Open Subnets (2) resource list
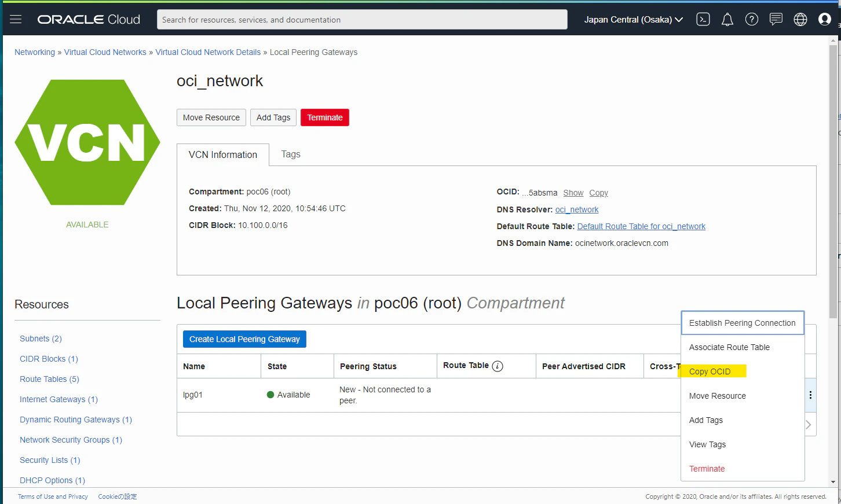841x504 pixels. [41, 339]
